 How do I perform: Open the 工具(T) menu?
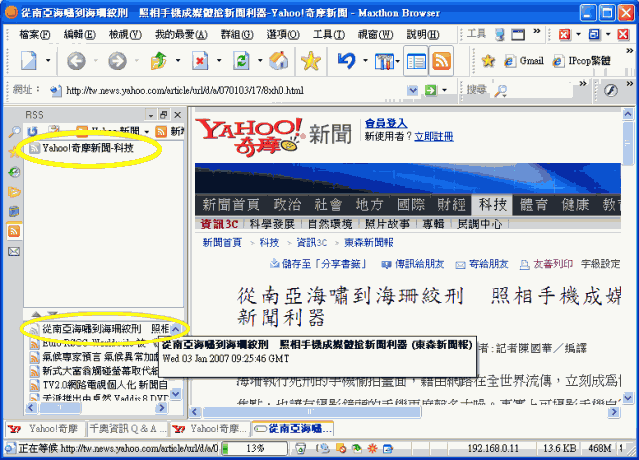point(328,35)
